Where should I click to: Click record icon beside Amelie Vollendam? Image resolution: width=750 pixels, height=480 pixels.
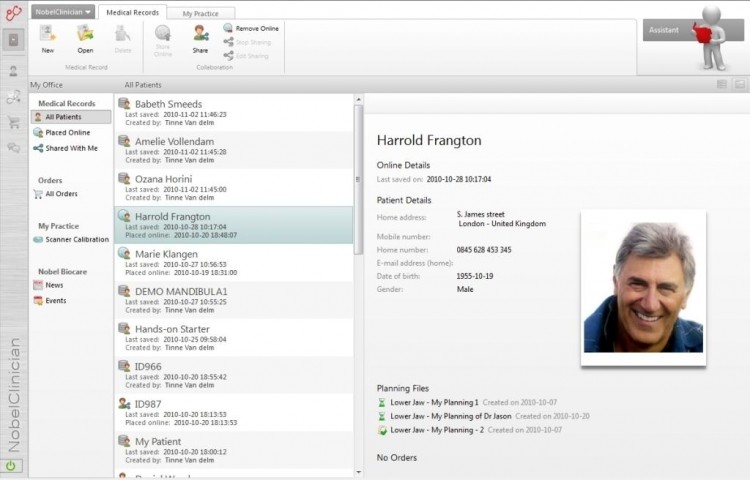124,141
